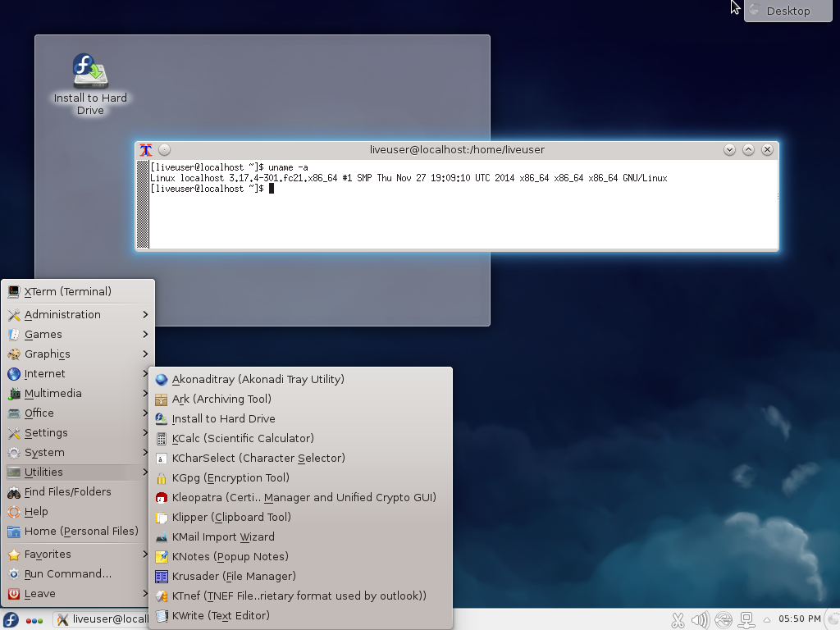Open Ark archiving tool icon
This screenshot has width=840, height=630.
(x=162, y=399)
